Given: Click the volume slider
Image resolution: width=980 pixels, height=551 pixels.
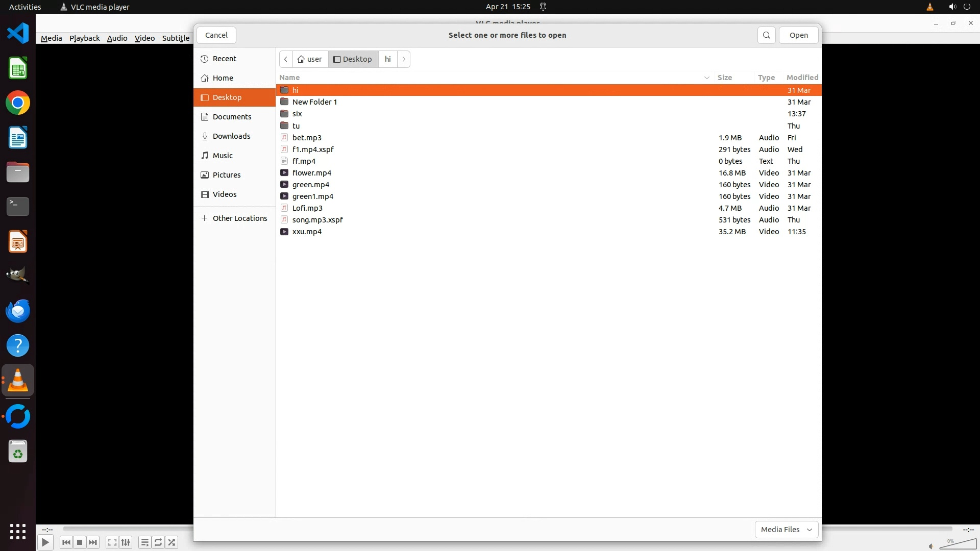Looking at the screenshot, I should pos(960,545).
